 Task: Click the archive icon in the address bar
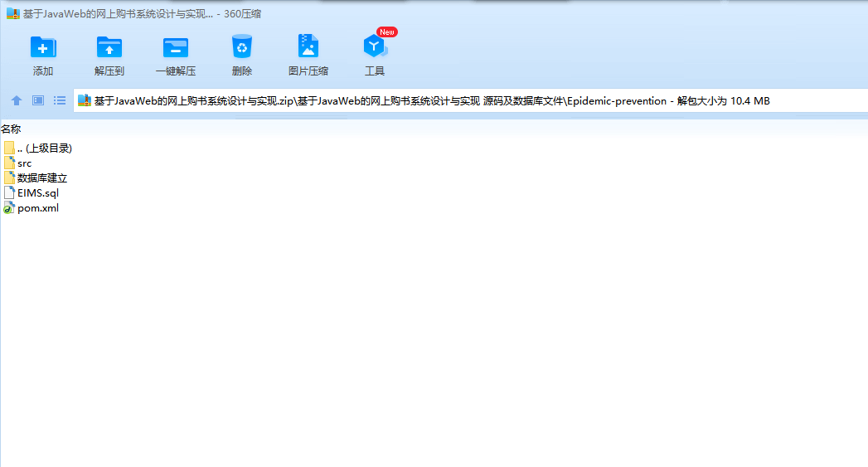click(84, 100)
